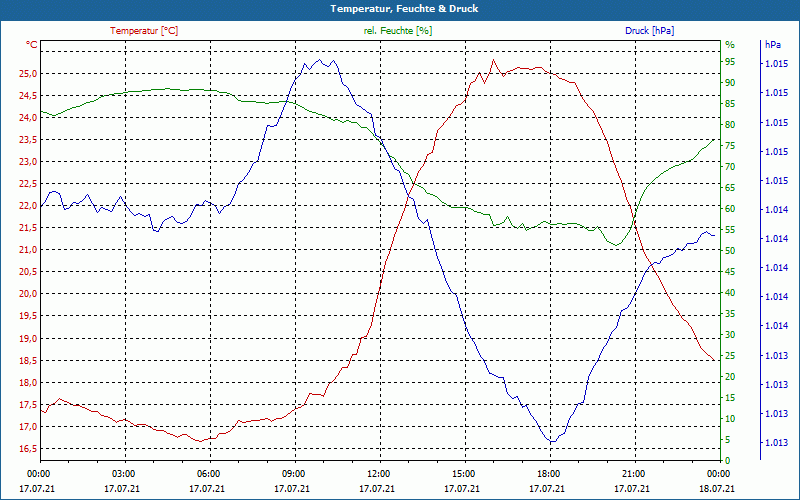Screen dimensions: 800x500
Task: Pick the 19,5 temperature axis tick
Action: 28,316
